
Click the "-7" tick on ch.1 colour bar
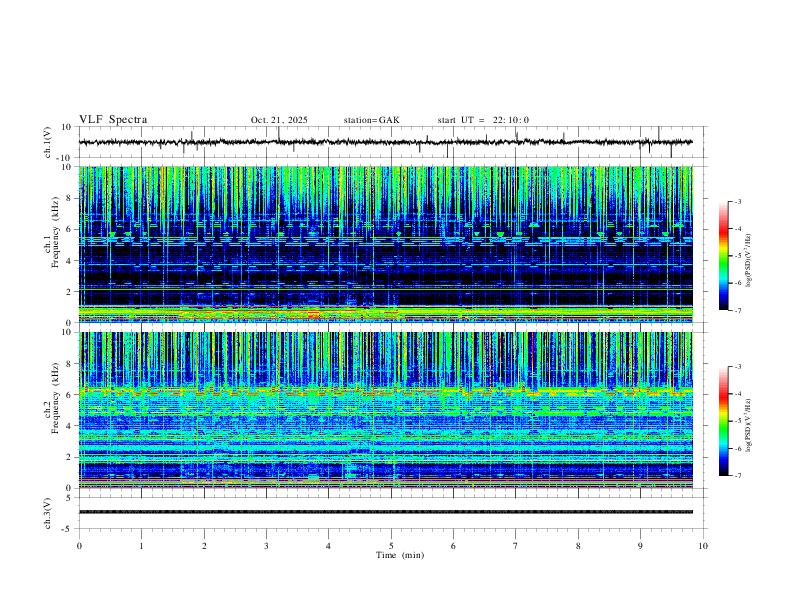737,311
